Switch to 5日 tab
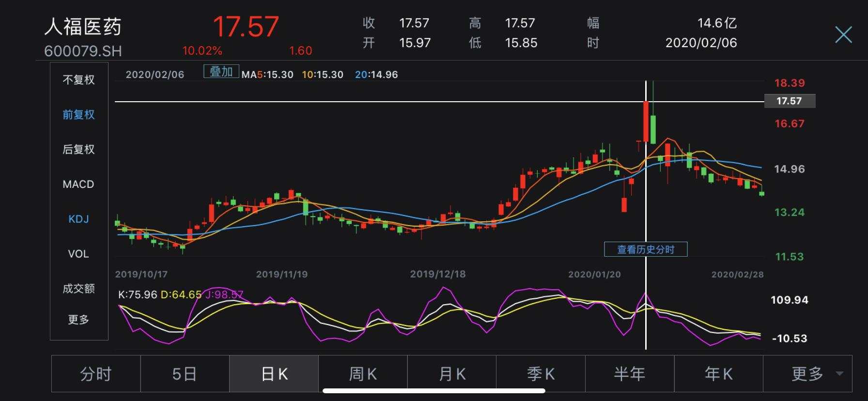Viewport: 868px width, 401px height. 185,373
